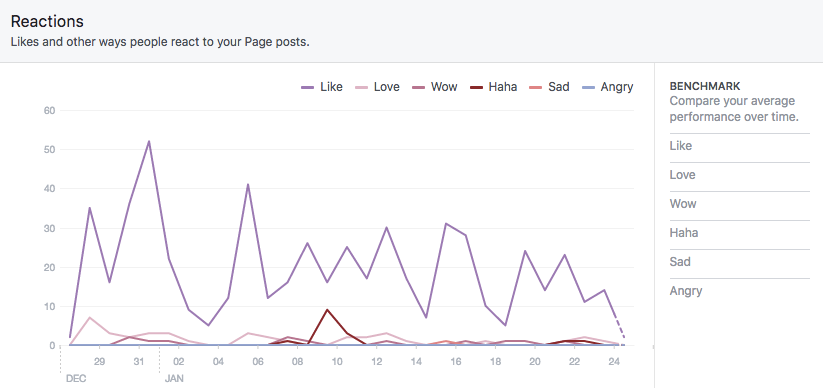
Task: Click the 50 y-axis label
Action: pyautogui.click(x=50, y=150)
